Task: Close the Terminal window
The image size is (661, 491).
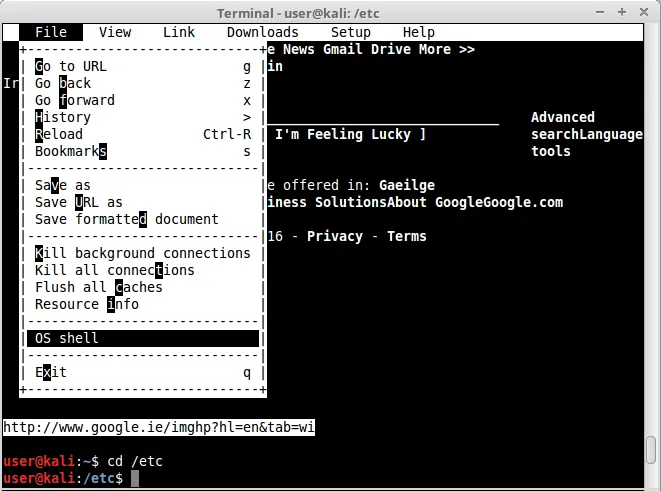Action: click(x=644, y=12)
